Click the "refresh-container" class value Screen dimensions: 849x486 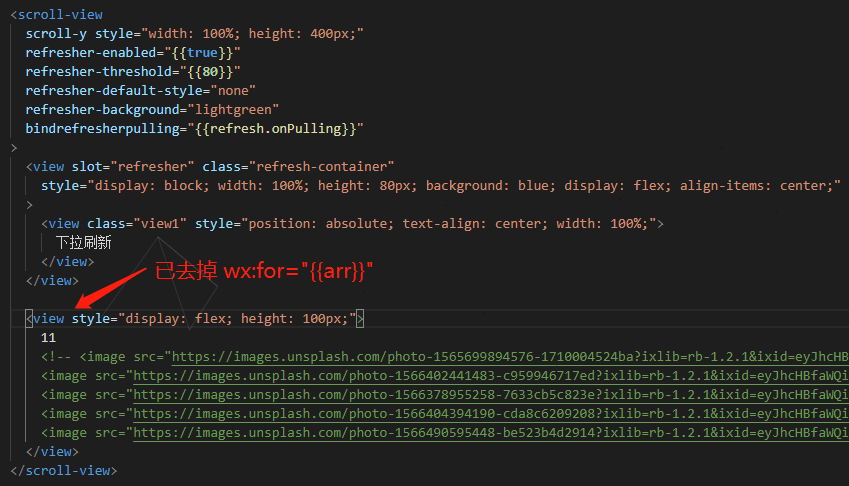tap(322, 166)
